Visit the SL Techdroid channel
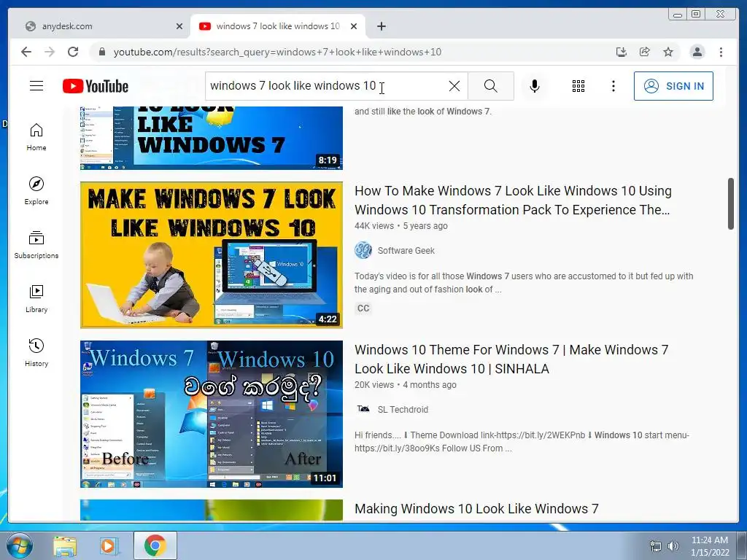The image size is (747, 560). 403,410
